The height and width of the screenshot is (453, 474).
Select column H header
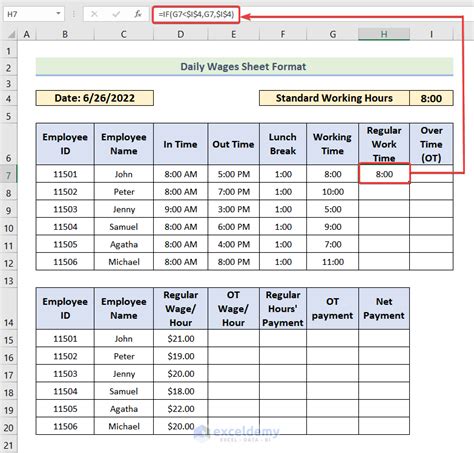click(x=384, y=34)
